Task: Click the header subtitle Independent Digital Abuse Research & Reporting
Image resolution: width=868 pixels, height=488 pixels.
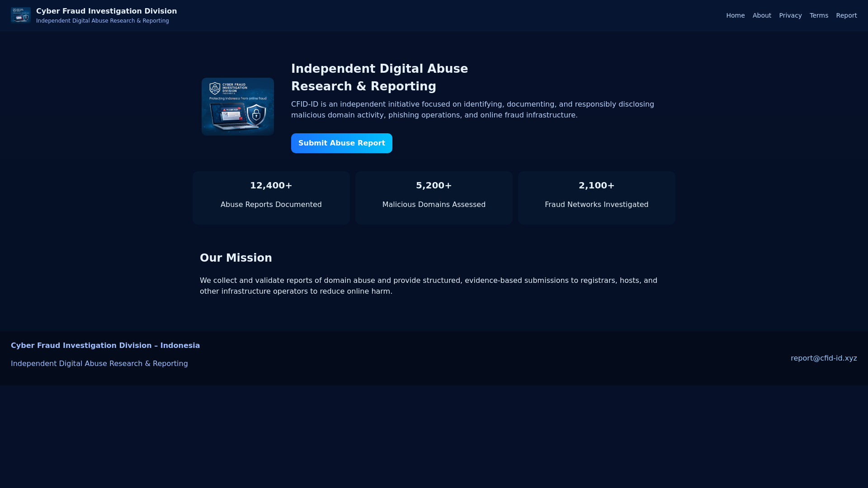Action: point(103,21)
